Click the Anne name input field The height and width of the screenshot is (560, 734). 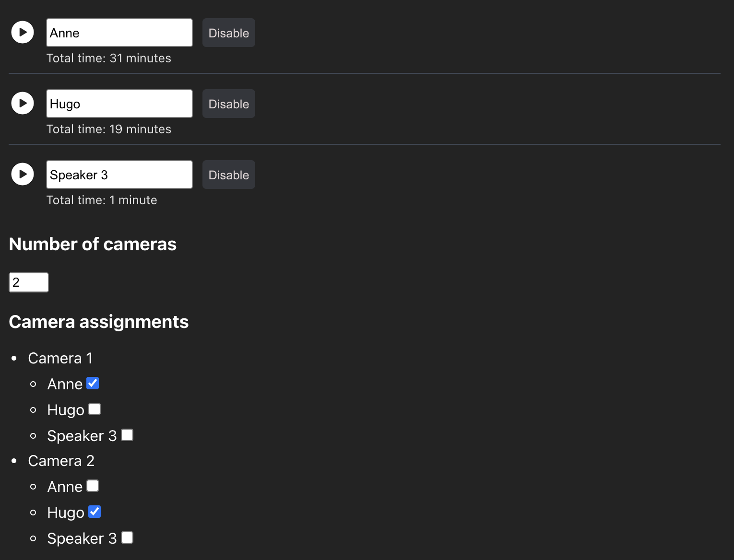click(x=119, y=32)
